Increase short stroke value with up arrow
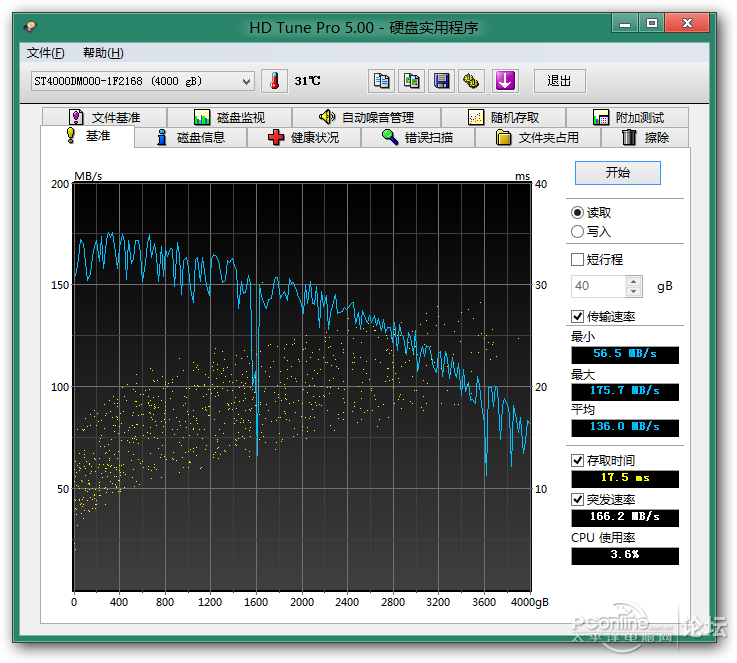This screenshot has width=737, height=663. tap(634, 281)
